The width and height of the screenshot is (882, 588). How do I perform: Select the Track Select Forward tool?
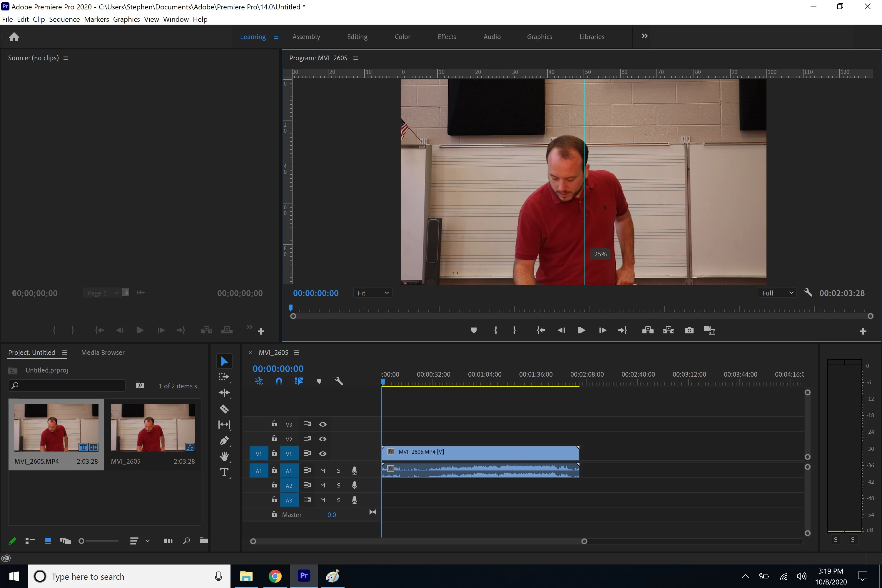224,377
